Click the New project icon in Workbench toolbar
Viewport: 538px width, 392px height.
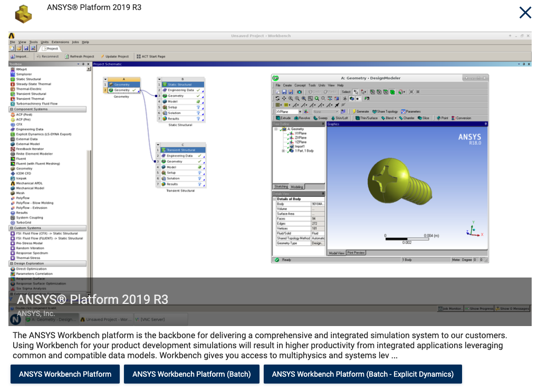pyautogui.click(x=13, y=49)
